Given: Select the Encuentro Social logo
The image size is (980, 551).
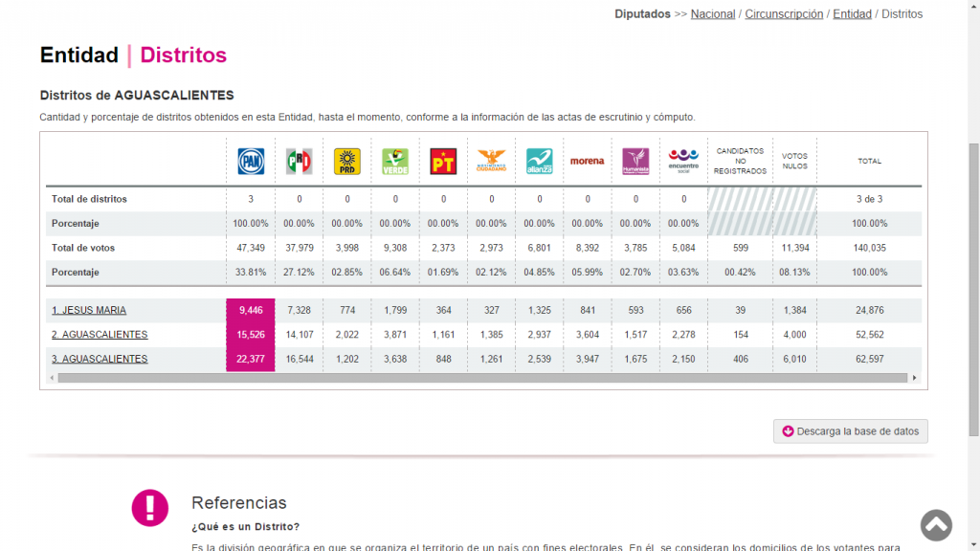Looking at the screenshot, I should [x=683, y=161].
